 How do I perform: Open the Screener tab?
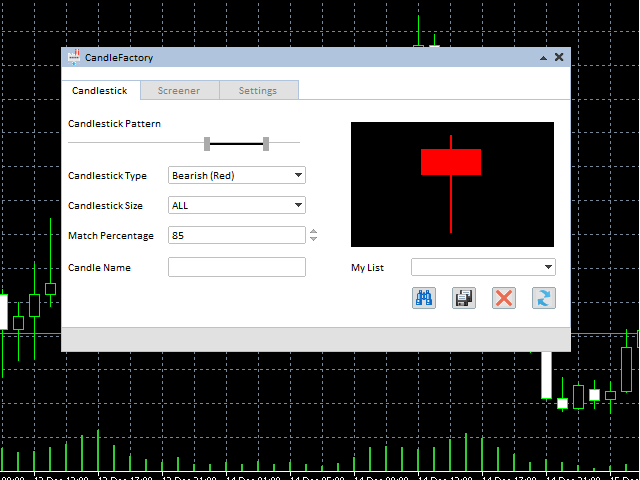click(179, 91)
